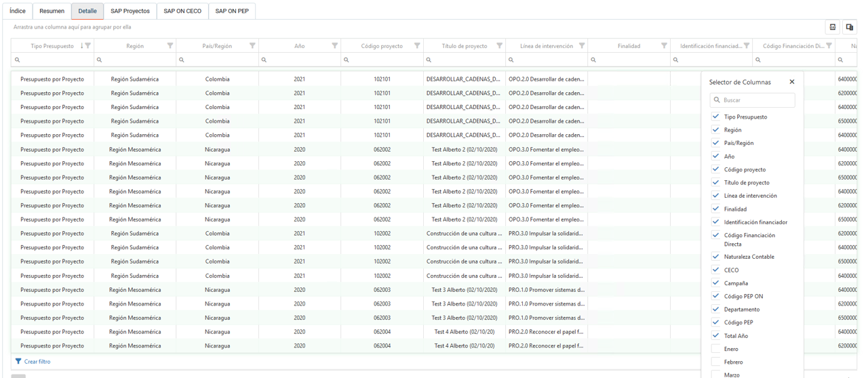Click Buscar field in Selector de Columnas
Screen dimensions: 868x378
[753, 100]
